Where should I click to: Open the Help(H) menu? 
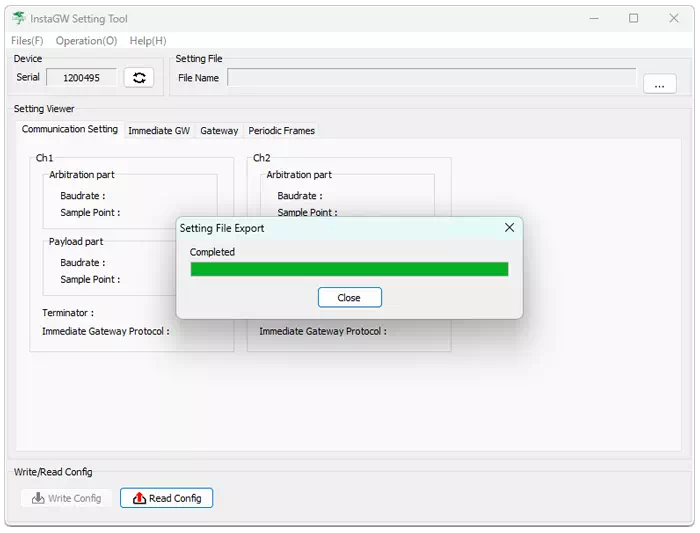pyautogui.click(x=148, y=41)
